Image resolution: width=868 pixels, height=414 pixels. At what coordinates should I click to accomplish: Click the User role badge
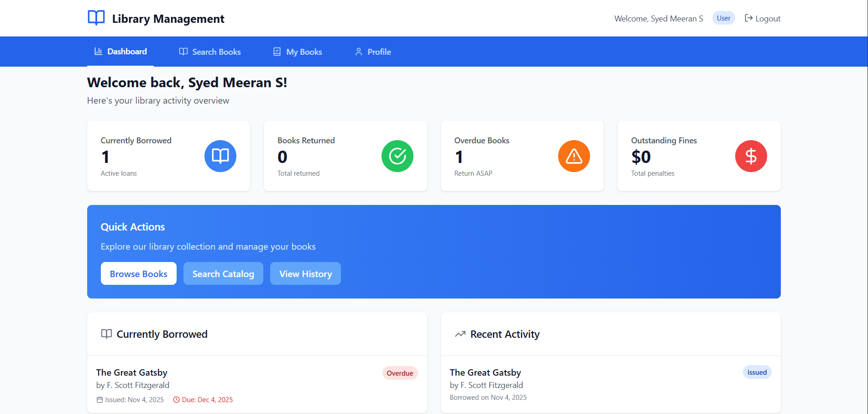(x=723, y=18)
